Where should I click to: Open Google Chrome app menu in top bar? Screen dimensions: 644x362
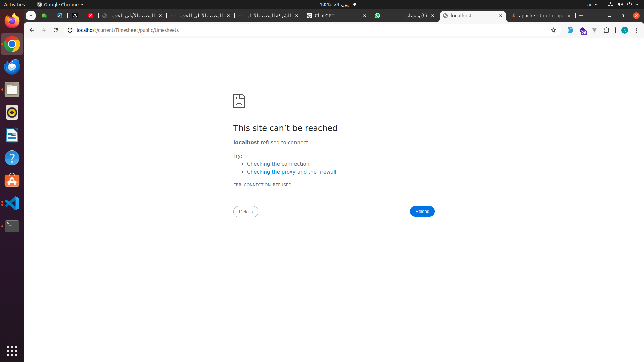pos(60,5)
